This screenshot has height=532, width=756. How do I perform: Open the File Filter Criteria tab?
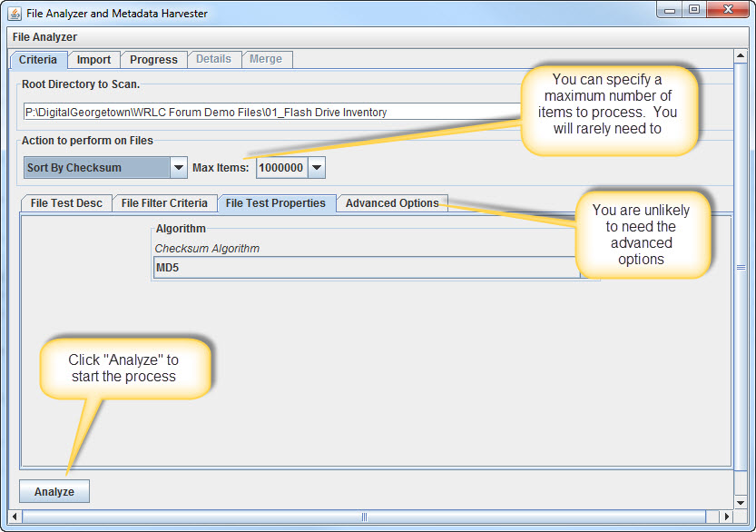[164, 203]
